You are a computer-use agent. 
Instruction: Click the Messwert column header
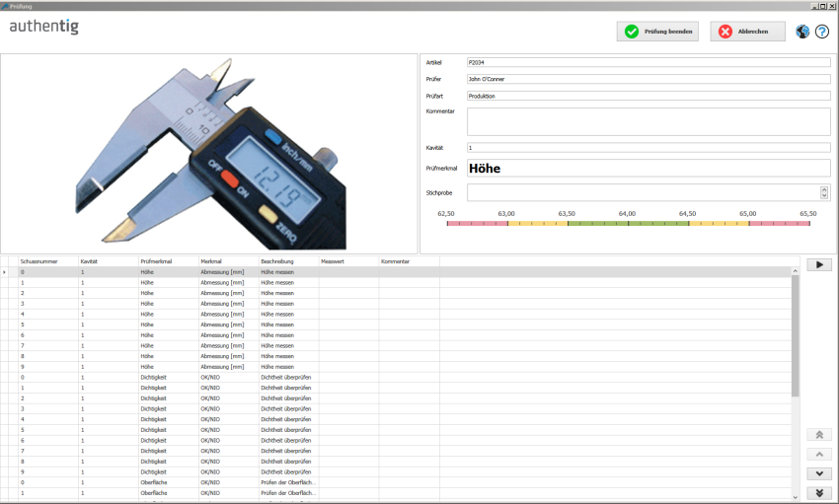tap(348, 261)
